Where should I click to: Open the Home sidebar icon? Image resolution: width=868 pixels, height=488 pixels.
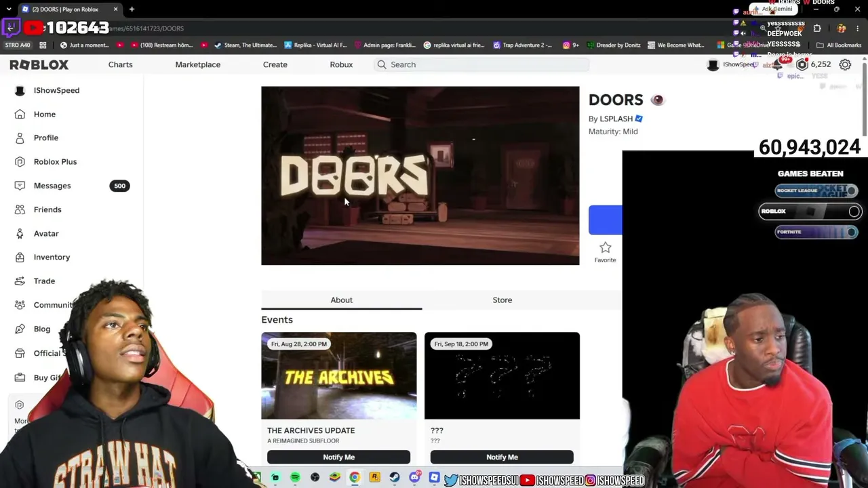(x=20, y=115)
